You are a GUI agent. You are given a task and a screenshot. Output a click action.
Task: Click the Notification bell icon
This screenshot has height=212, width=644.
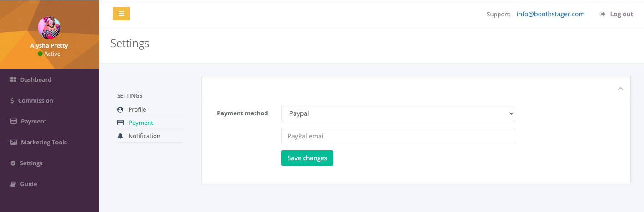pos(120,136)
